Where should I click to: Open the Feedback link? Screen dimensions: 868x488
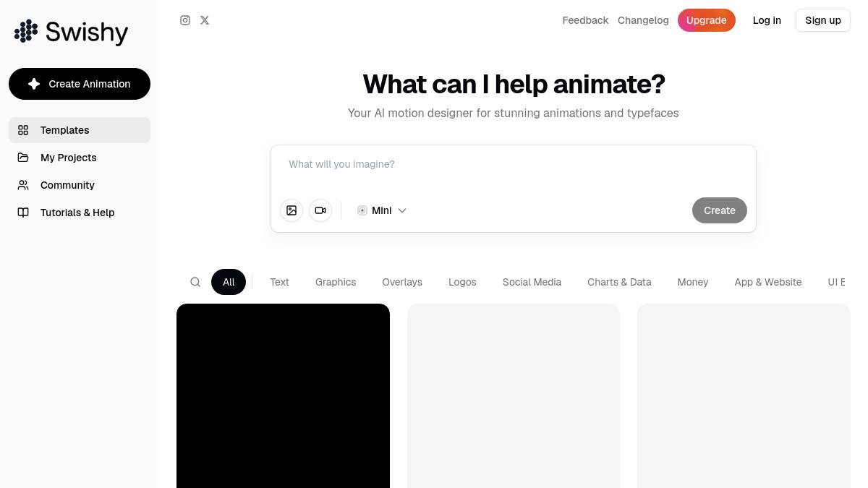click(585, 20)
